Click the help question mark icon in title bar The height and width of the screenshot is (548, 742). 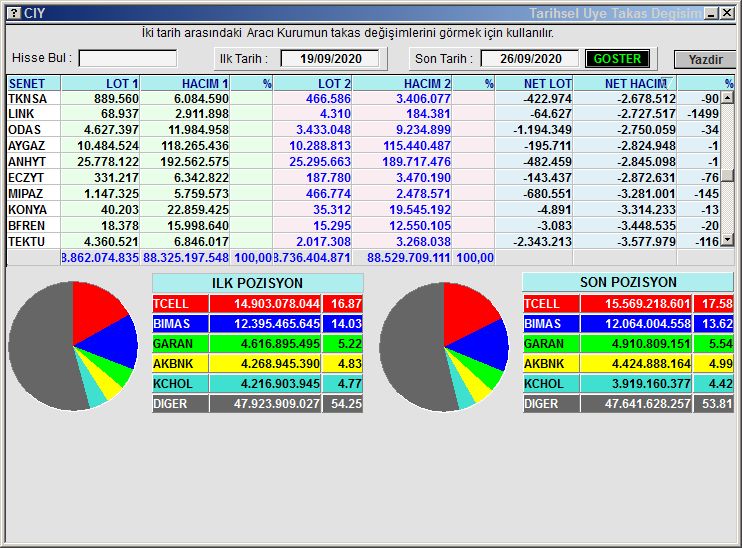tap(15, 13)
